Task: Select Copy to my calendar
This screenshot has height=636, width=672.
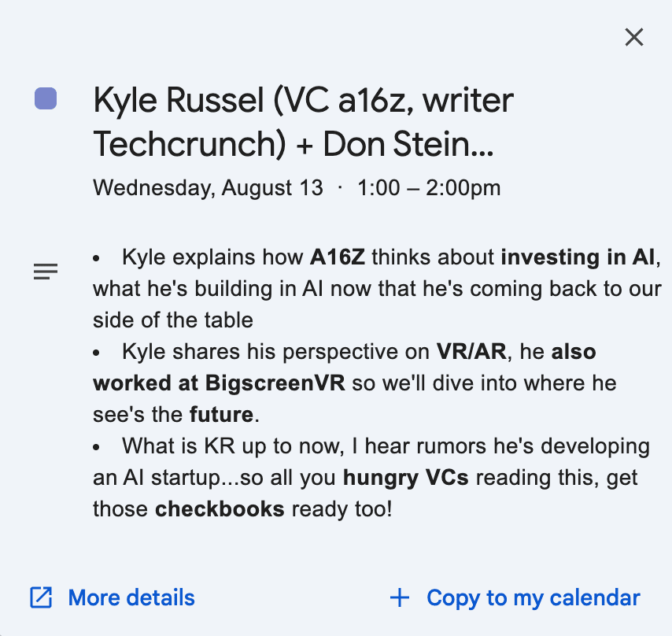Action: [x=534, y=597]
